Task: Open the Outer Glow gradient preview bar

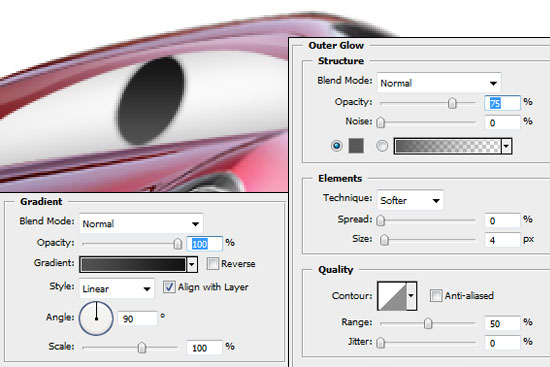Action: point(448,146)
